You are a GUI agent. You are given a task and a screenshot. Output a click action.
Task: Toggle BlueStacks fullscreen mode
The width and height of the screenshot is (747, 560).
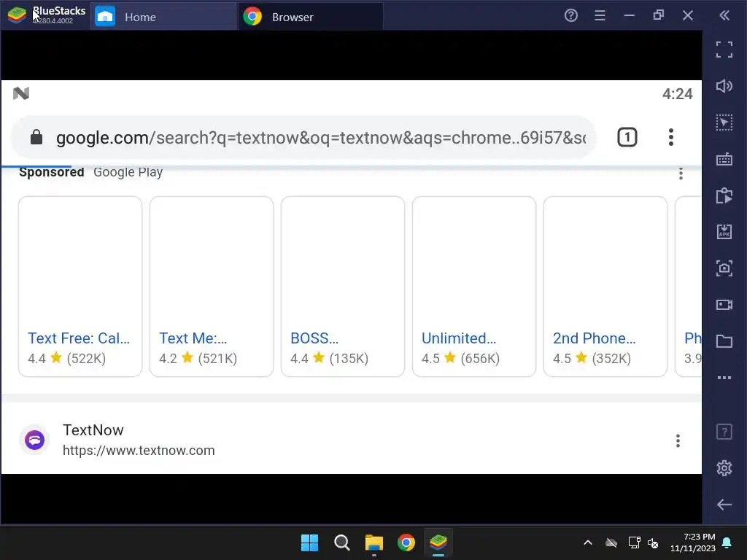click(724, 50)
